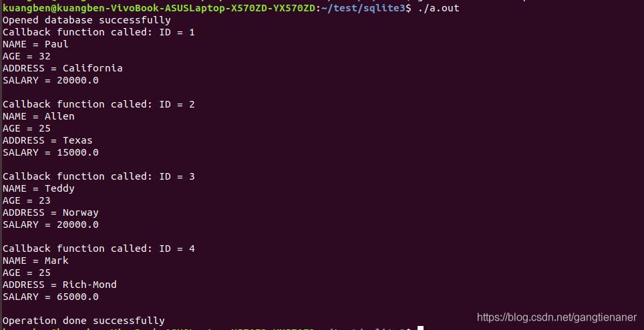Open the blog.csdn.net/gangtienaner watermark link

pyautogui.click(x=556, y=317)
